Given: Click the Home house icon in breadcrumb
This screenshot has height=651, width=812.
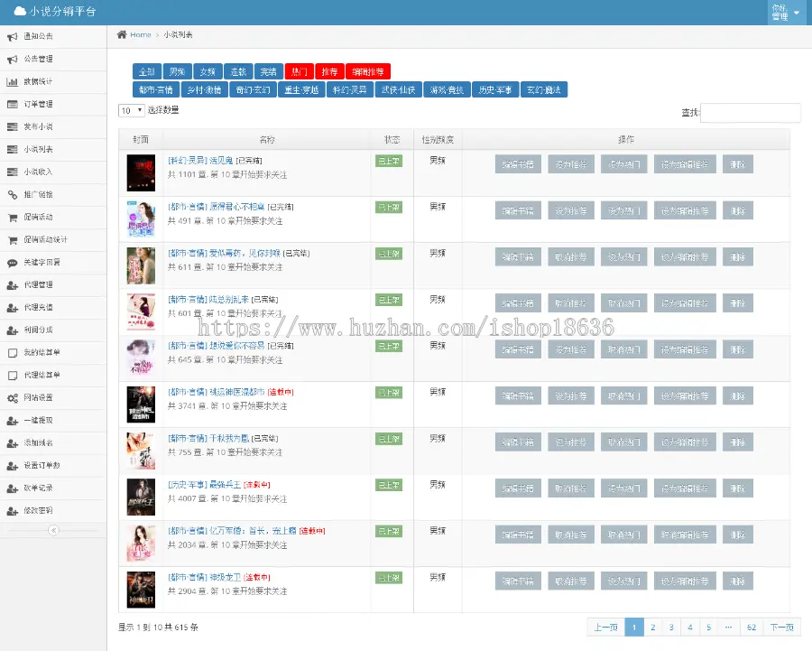Looking at the screenshot, I should 122,34.
